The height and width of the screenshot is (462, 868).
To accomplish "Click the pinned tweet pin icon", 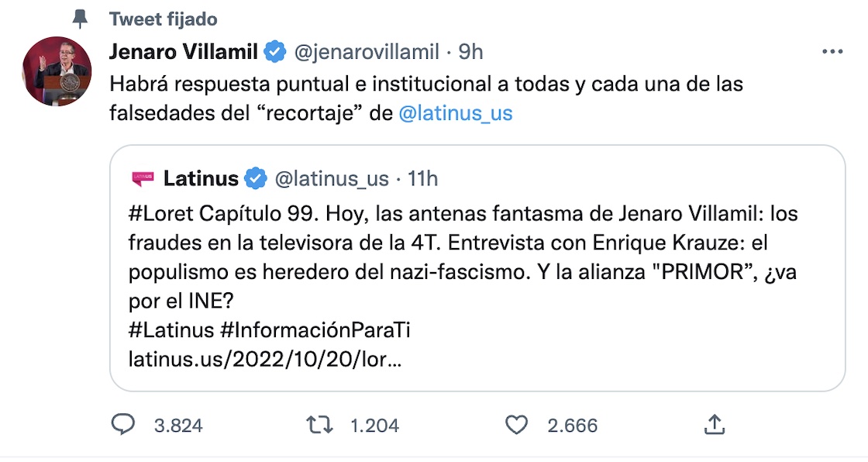I will pos(80,18).
